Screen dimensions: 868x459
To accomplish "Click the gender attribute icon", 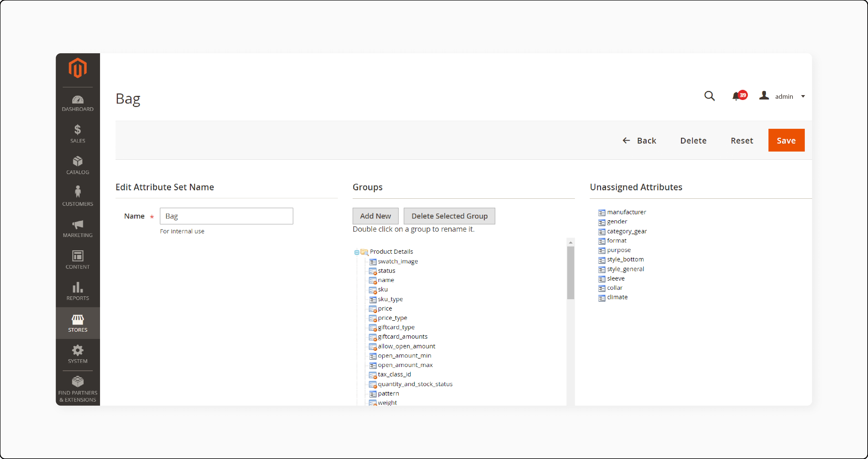I will [601, 222].
